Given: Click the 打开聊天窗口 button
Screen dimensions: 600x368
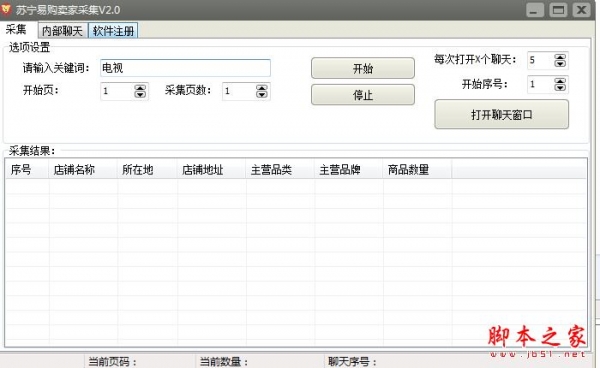Looking at the screenshot, I should coord(502,114).
